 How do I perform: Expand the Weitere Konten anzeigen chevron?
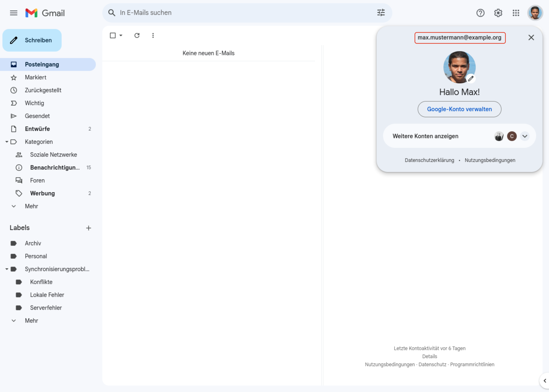(525, 136)
